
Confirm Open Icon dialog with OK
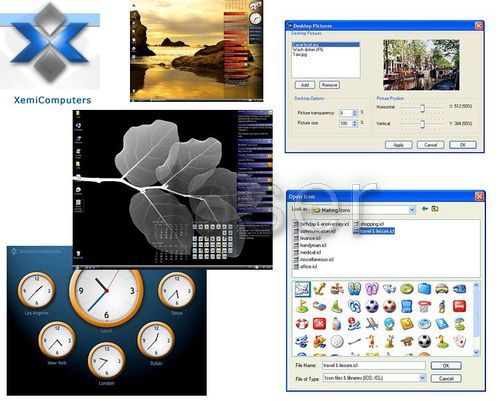(x=446, y=366)
